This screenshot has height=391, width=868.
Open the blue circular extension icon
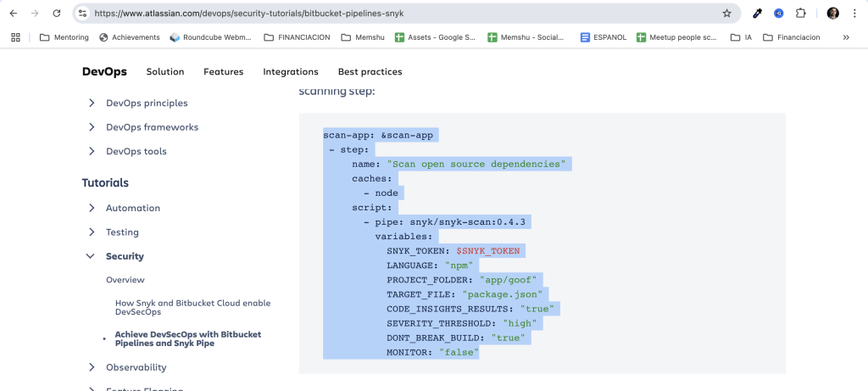point(779,14)
